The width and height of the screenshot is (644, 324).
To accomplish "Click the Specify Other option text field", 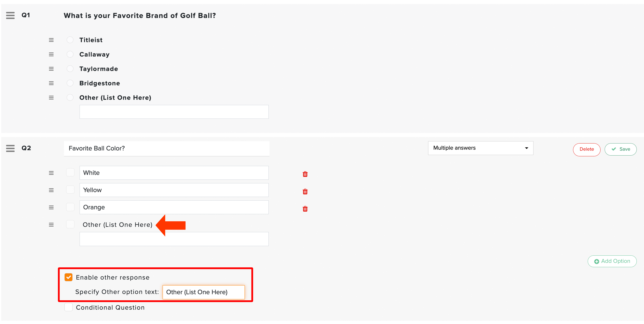I will point(204,292).
